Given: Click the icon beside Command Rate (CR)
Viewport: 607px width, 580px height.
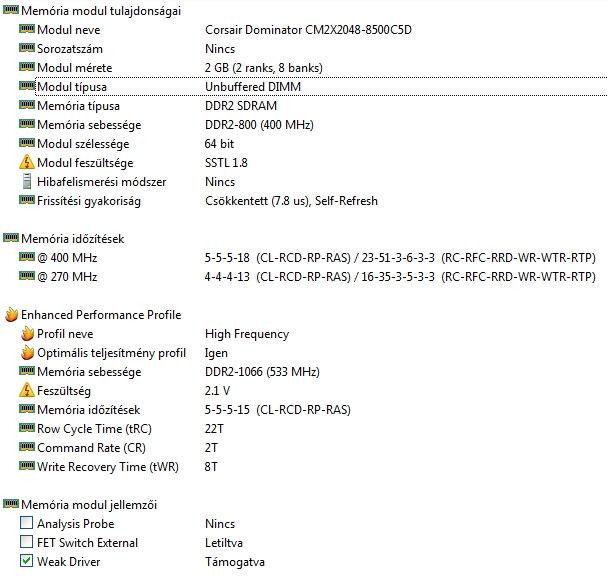Looking at the screenshot, I should pyautogui.click(x=27, y=446).
